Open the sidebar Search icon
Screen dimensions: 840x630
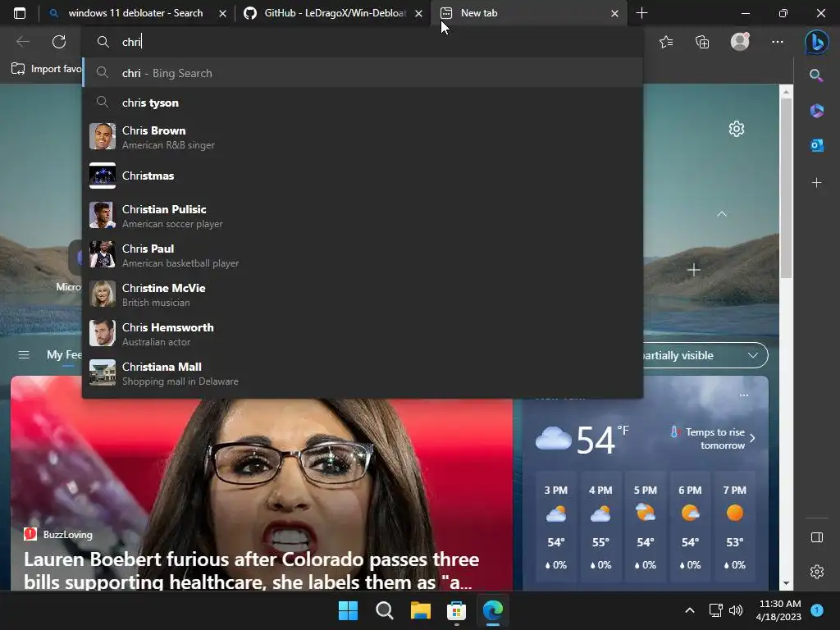point(816,75)
